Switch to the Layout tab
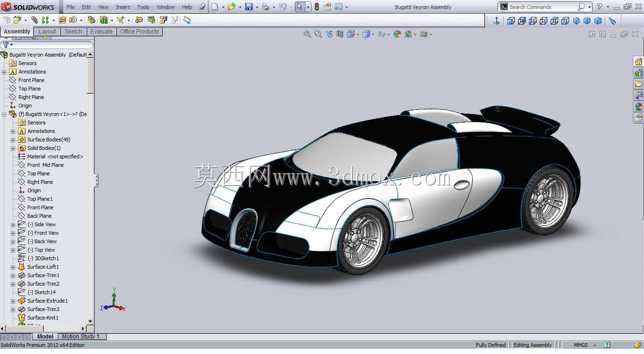The height and width of the screenshot is (354, 644). click(47, 32)
